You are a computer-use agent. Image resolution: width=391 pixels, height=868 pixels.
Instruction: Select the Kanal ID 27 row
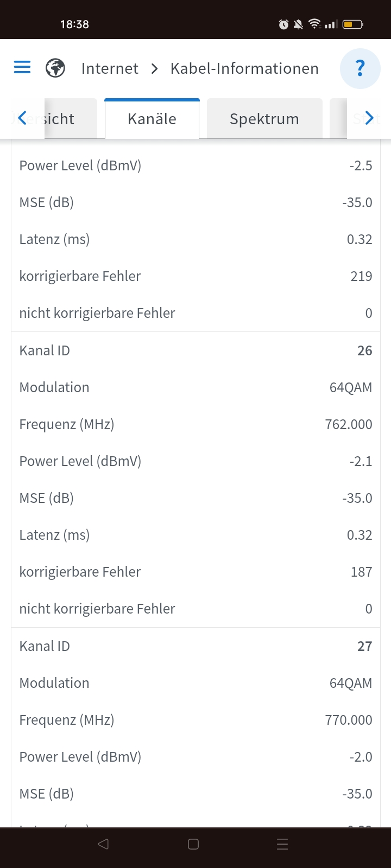point(195,646)
